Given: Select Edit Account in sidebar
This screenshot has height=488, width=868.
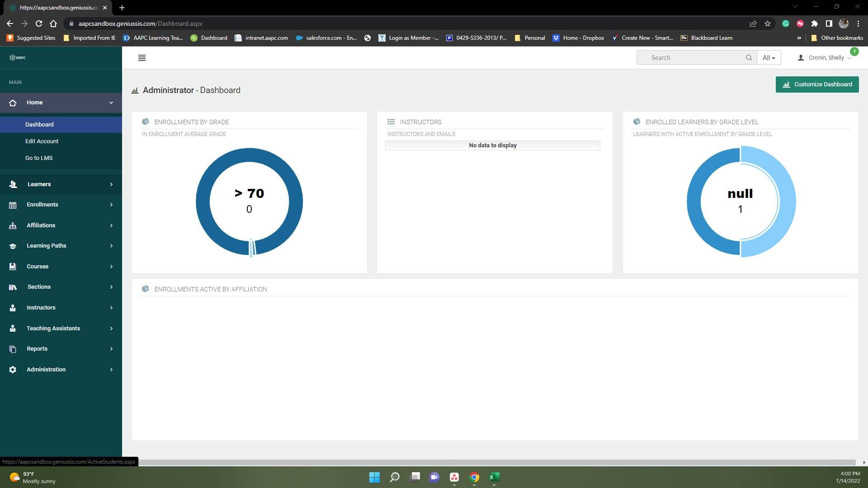Looking at the screenshot, I should pyautogui.click(x=42, y=141).
